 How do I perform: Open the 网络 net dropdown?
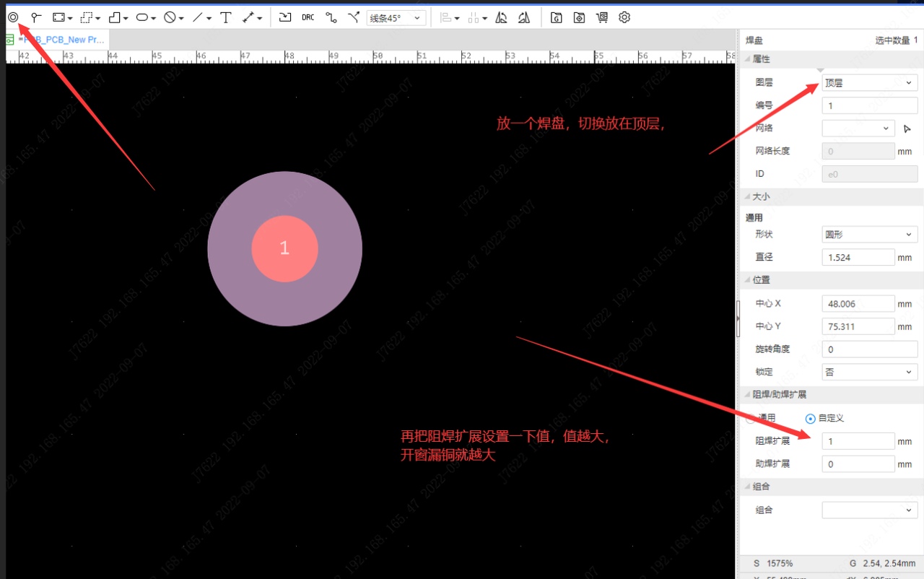[x=858, y=129]
